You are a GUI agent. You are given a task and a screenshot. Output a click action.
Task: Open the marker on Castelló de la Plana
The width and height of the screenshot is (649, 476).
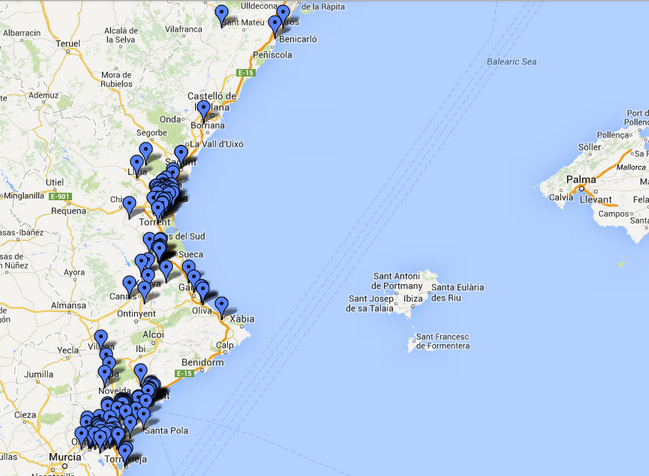click(x=203, y=111)
